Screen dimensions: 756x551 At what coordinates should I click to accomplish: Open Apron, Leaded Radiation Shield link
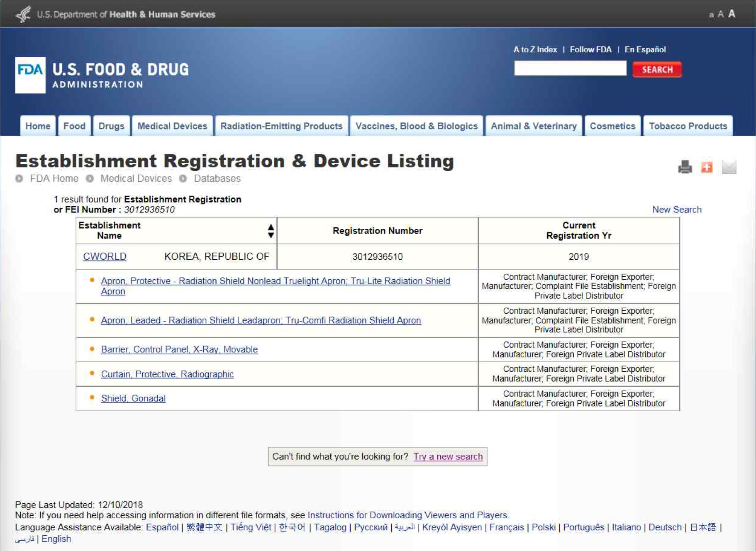pos(261,320)
